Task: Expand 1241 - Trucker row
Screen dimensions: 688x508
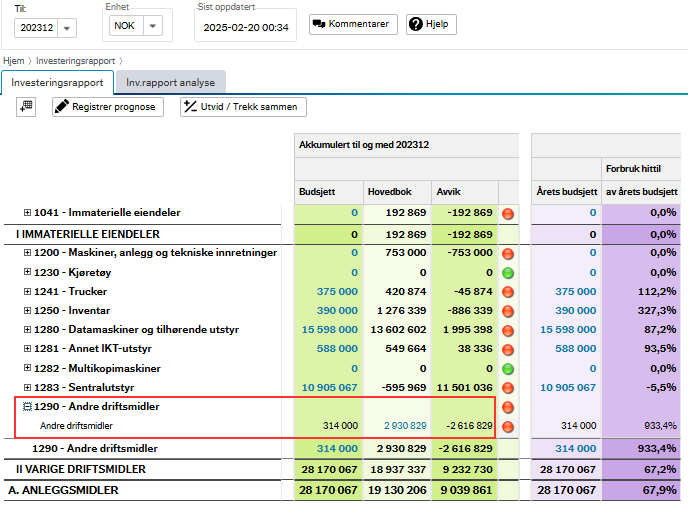Action: pyautogui.click(x=27, y=291)
